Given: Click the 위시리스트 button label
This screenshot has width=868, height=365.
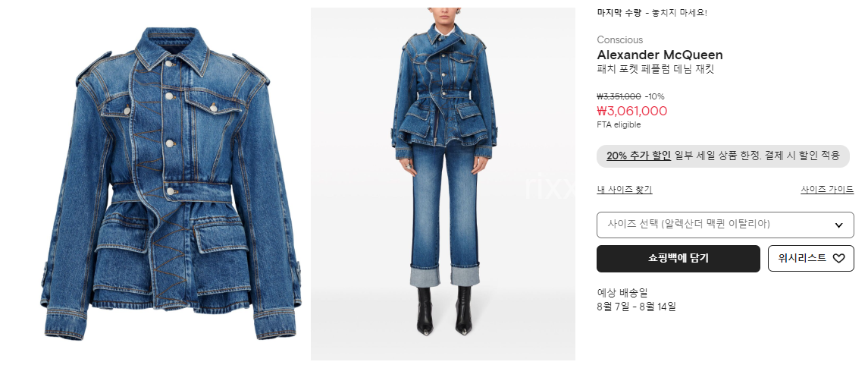Looking at the screenshot, I should [802, 258].
